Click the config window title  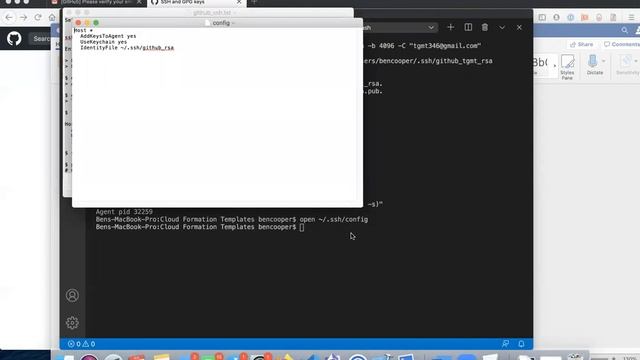pos(221,23)
